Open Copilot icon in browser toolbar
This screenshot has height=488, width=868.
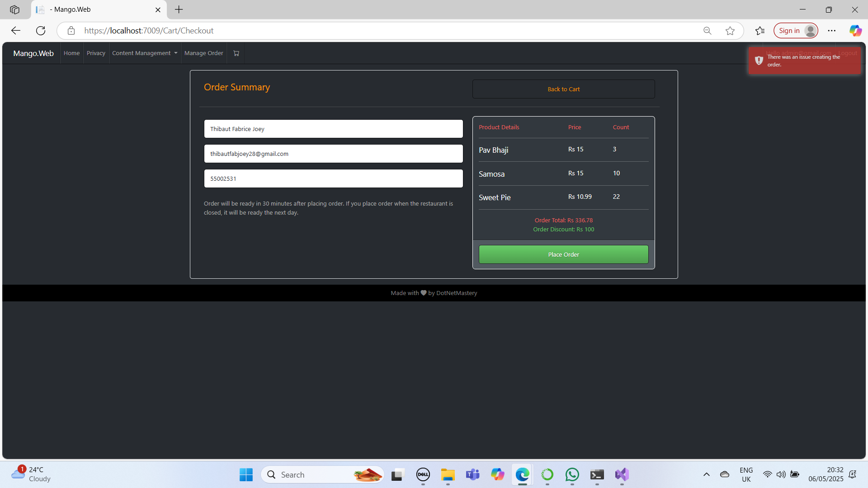tap(855, 31)
